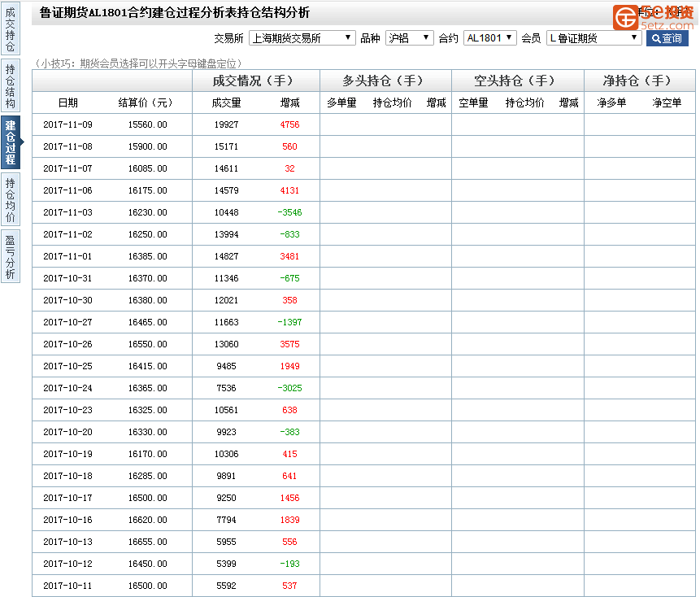Click the red change value 3481
The height and width of the screenshot is (597, 700).
click(289, 256)
